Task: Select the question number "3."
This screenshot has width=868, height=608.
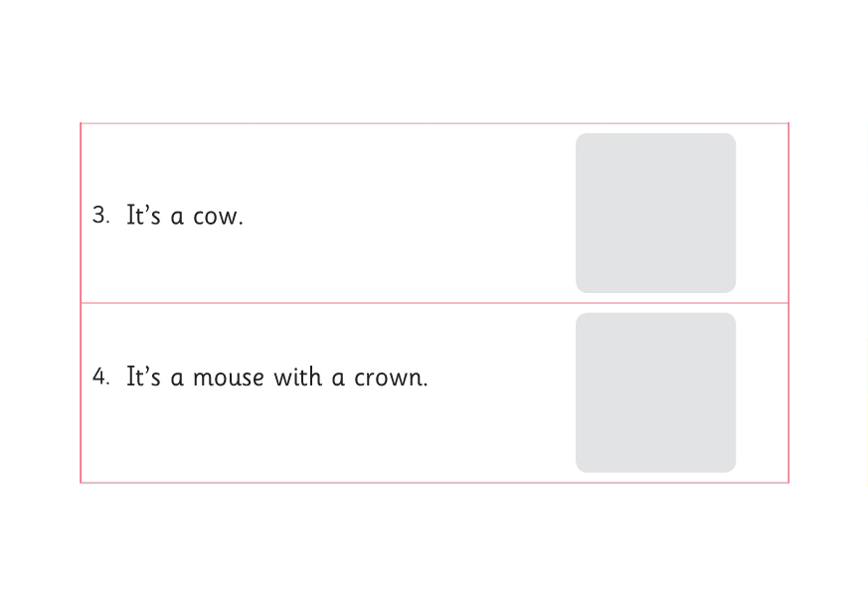Action: [x=100, y=216]
